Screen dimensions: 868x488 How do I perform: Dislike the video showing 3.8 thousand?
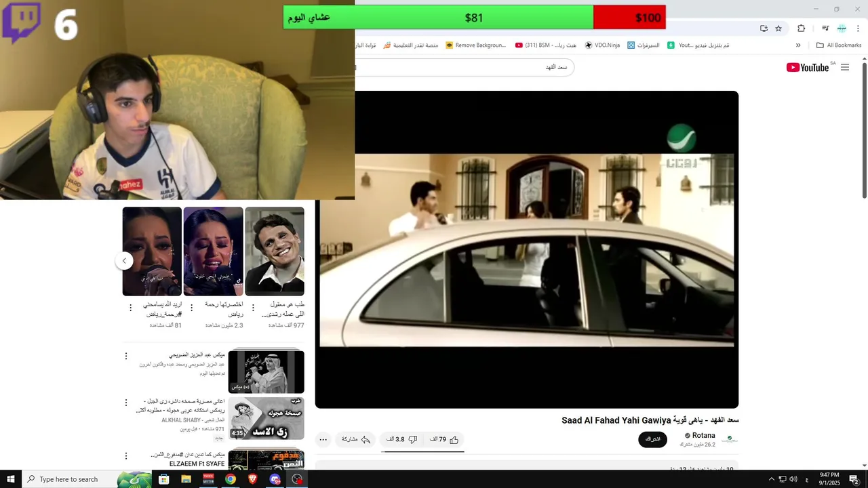tap(401, 439)
